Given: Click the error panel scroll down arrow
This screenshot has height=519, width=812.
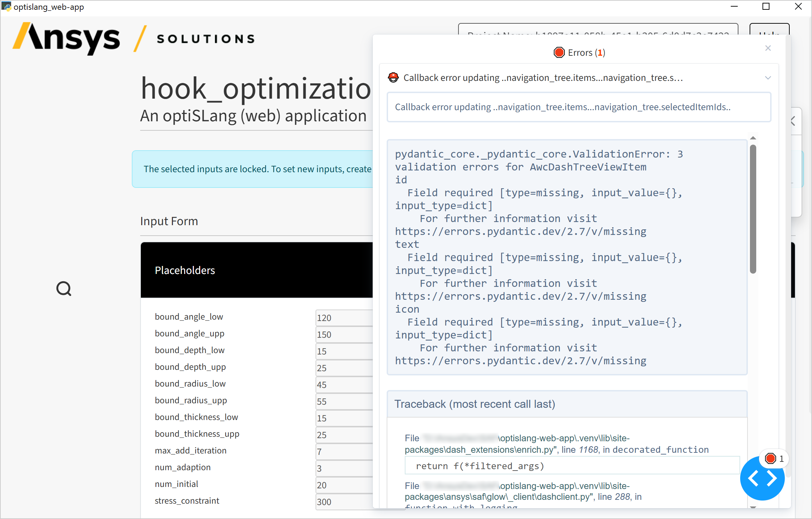Looking at the screenshot, I should 753,507.
